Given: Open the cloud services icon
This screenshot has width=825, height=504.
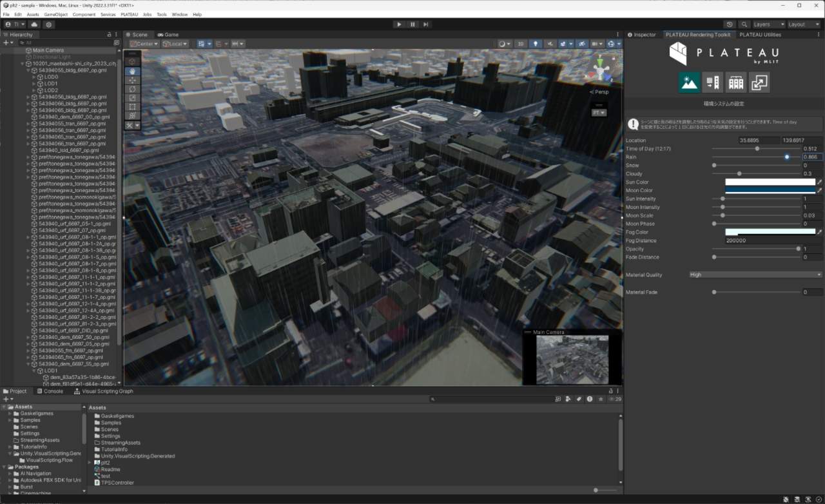Looking at the screenshot, I should [35, 24].
